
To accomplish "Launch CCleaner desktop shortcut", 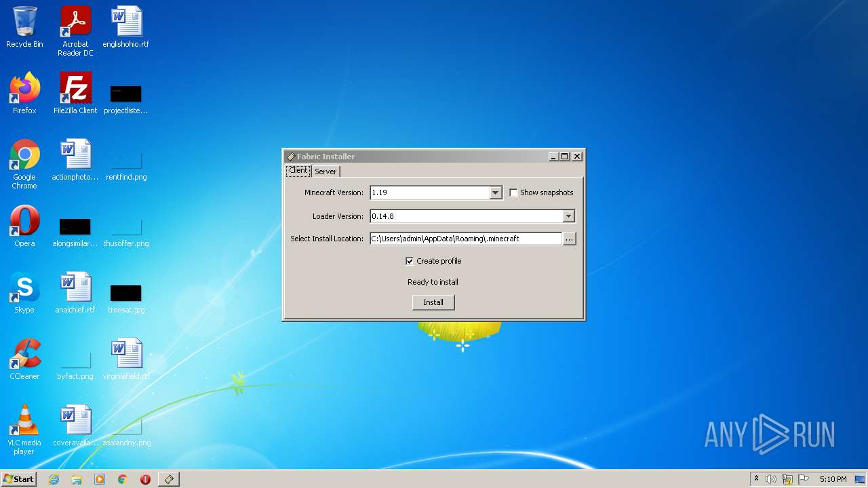I will tap(24, 359).
